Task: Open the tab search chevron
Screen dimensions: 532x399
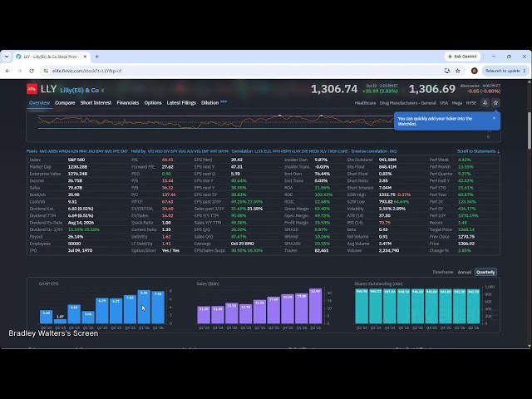Action: point(7,57)
